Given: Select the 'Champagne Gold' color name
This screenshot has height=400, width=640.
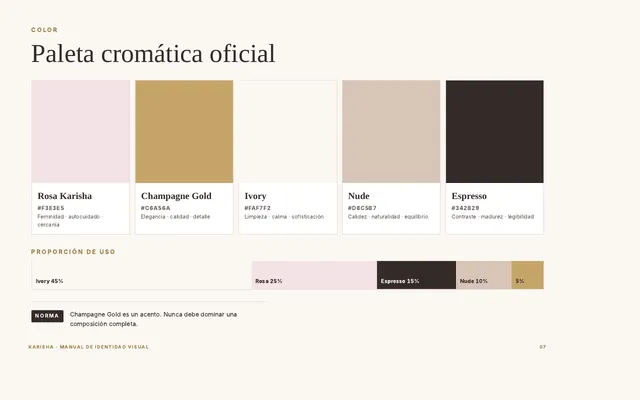Looking at the screenshot, I should point(176,196).
